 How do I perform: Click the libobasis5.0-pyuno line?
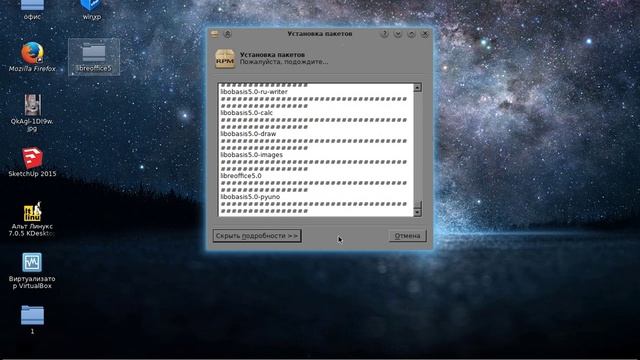pos(250,197)
